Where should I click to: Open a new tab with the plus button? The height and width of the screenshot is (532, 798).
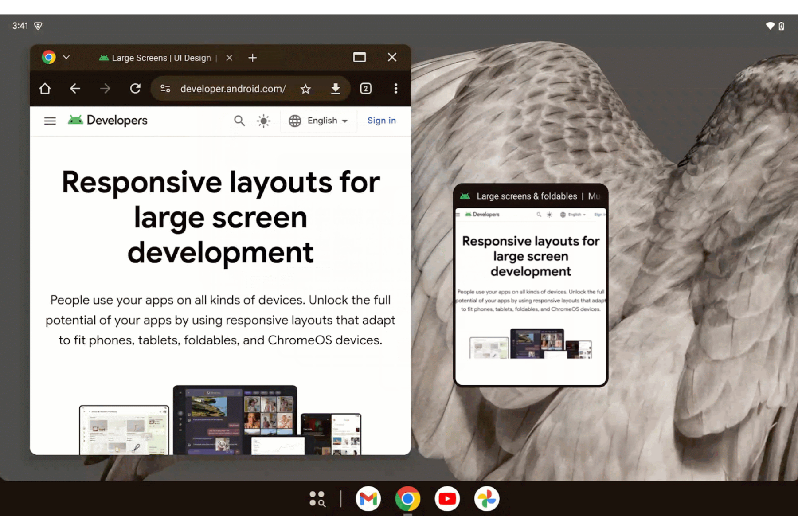(x=252, y=58)
